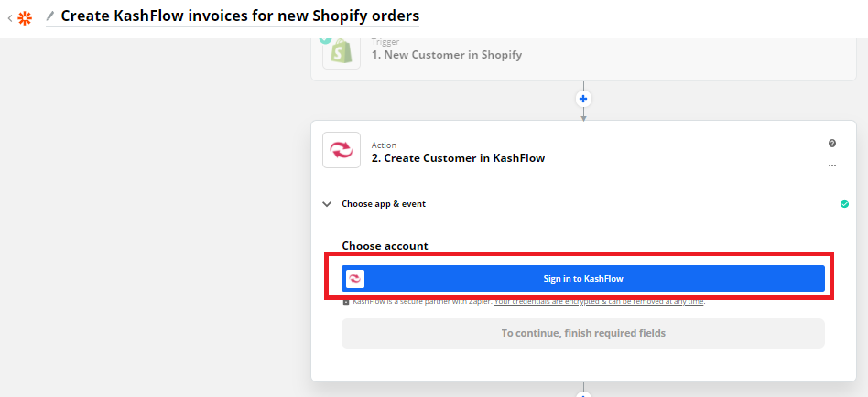This screenshot has height=397, width=868.
Task: Click the KashFlow logo inside the sign-in button
Action: [355, 279]
